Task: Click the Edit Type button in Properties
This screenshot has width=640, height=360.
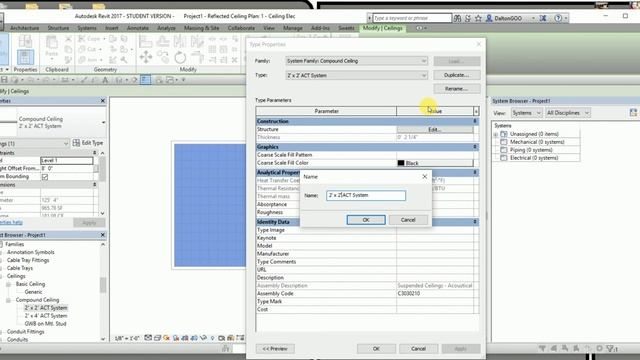Action: pos(88,143)
